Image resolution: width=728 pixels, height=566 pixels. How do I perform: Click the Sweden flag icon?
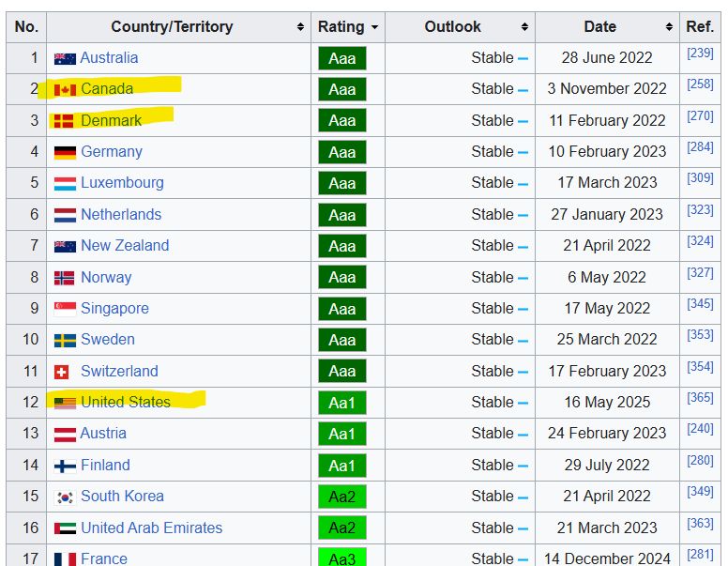(x=65, y=341)
